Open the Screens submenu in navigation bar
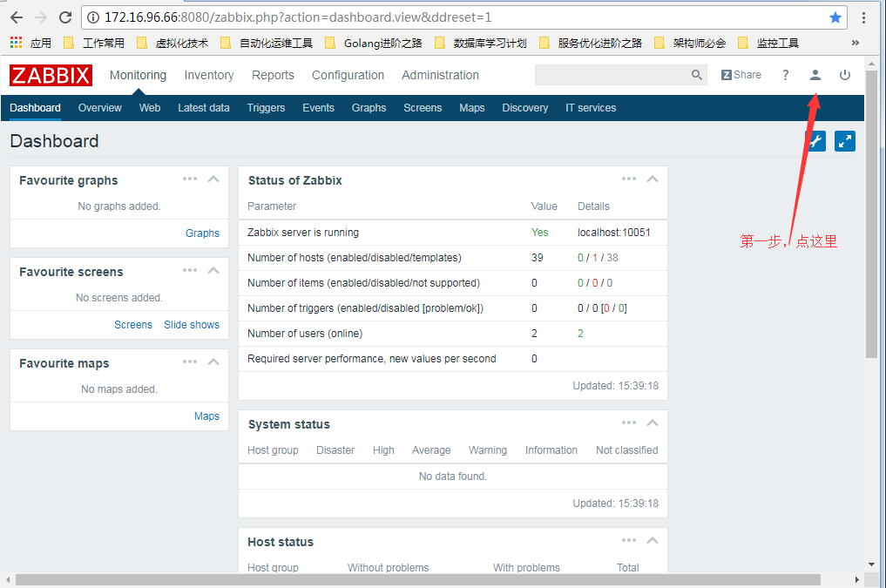This screenshot has width=886, height=588. (x=423, y=108)
